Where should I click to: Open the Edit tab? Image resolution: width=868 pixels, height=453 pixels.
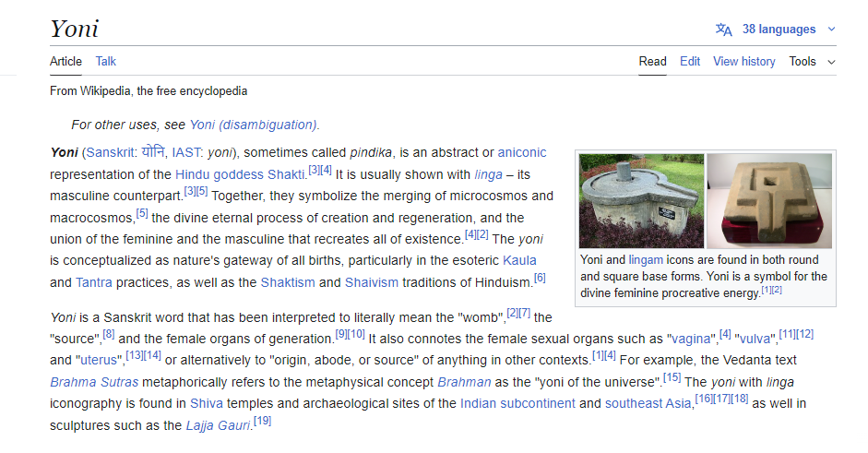(690, 62)
